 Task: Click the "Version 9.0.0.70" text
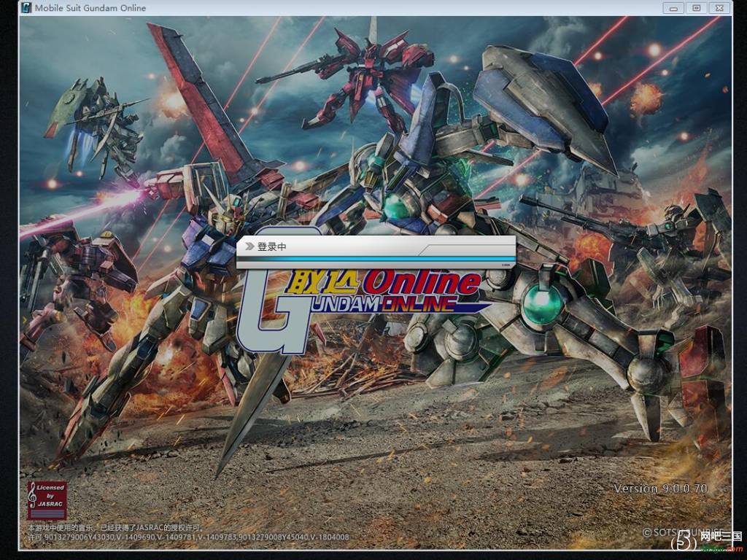pyautogui.click(x=660, y=489)
